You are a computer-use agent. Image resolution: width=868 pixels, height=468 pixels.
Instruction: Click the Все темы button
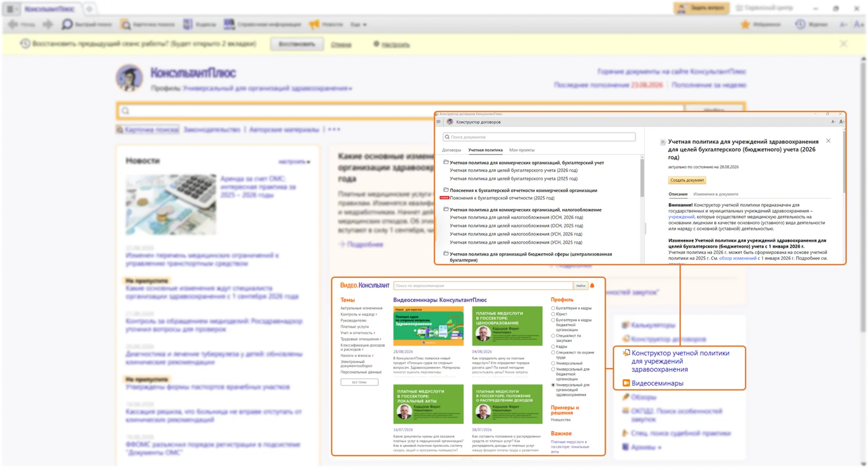point(359,382)
